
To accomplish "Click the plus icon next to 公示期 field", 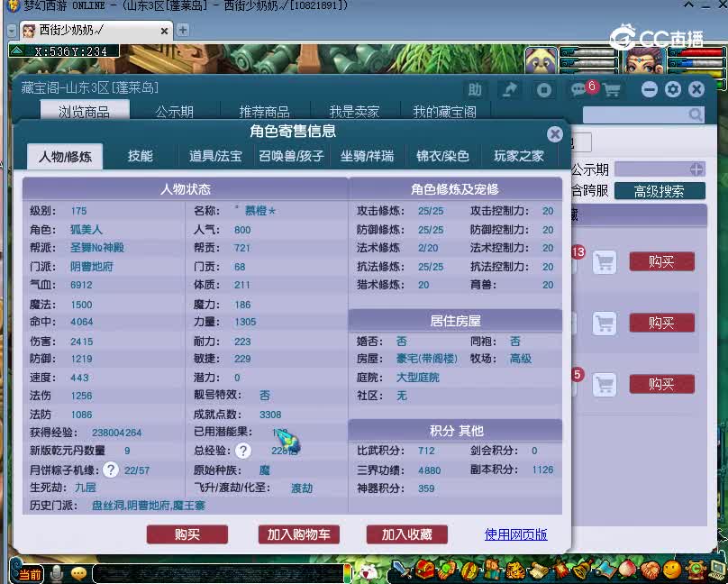I will pyautogui.click(x=696, y=169).
